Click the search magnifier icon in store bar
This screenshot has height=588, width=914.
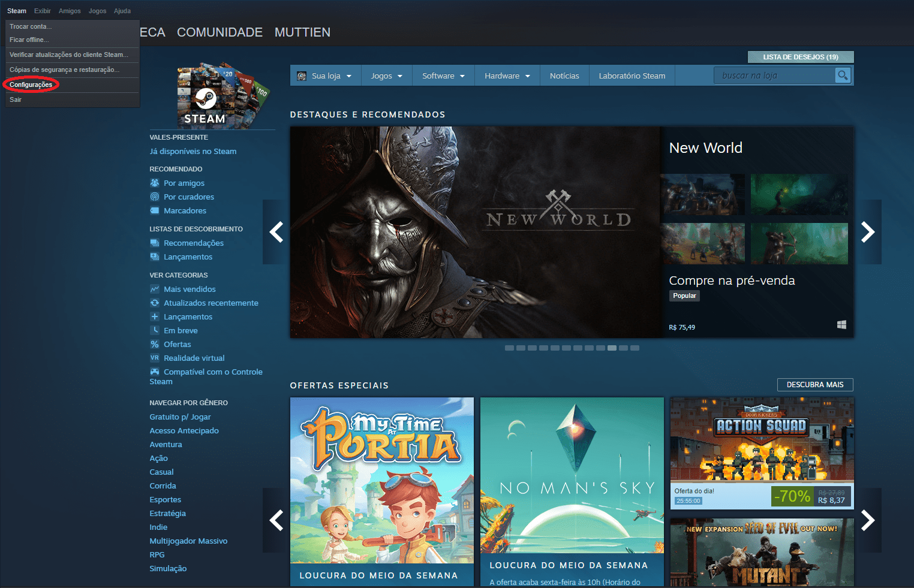tap(843, 76)
